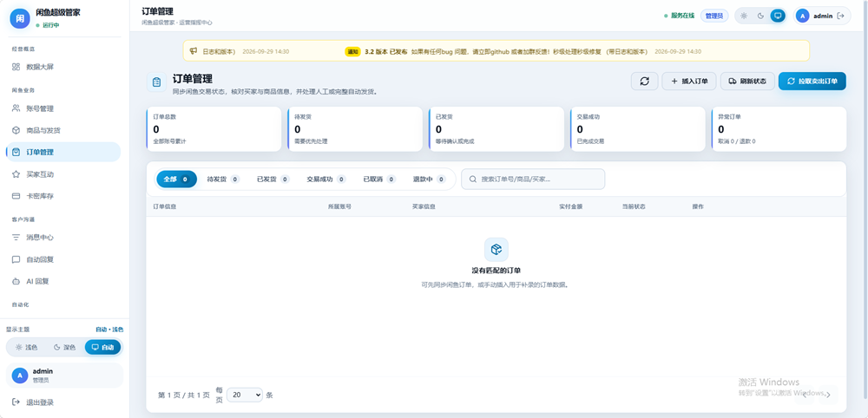Click the empty box icon above 没有匹配的订单

tap(496, 250)
